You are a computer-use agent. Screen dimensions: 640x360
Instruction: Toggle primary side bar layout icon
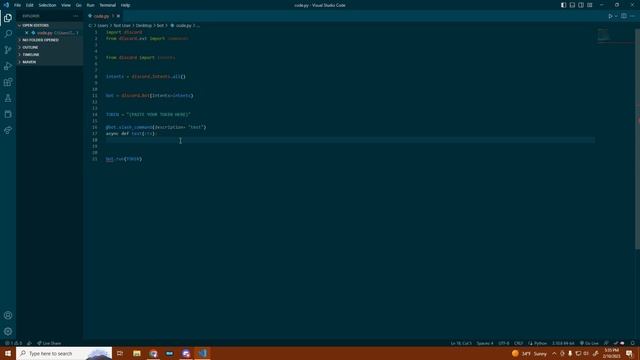click(x=563, y=5)
